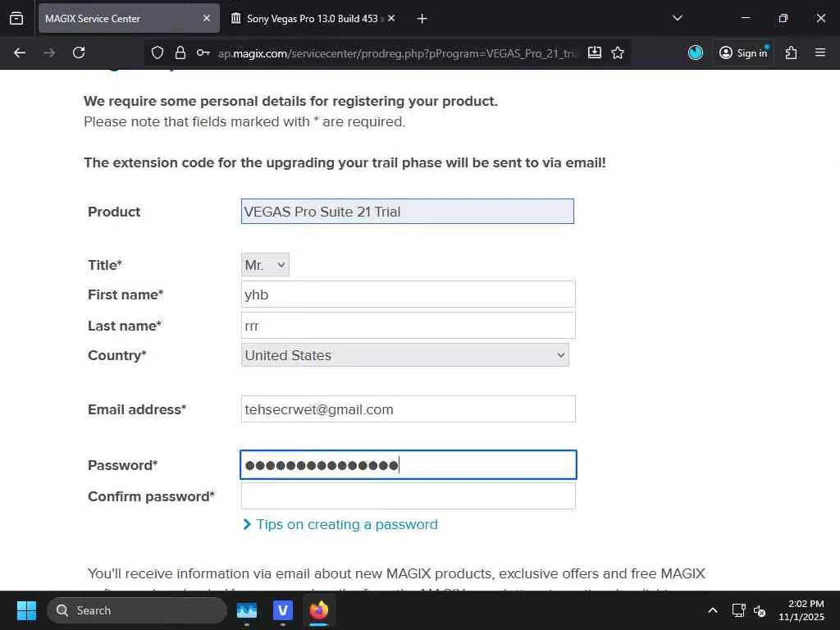Click the install/save page icon in address bar

tap(595, 52)
